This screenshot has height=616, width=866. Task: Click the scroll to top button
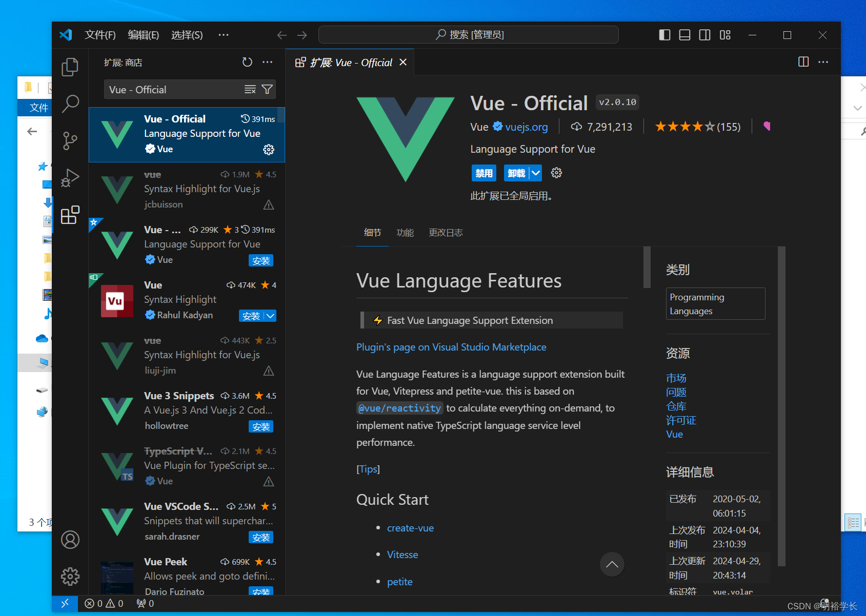pyautogui.click(x=612, y=564)
